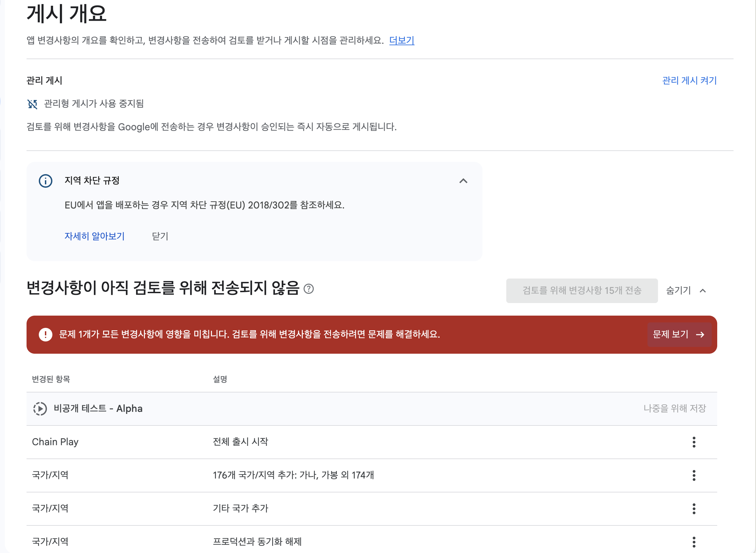Image resolution: width=756 pixels, height=553 pixels.
Task: Click the help question mark next to heading
Action: coord(309,289)
